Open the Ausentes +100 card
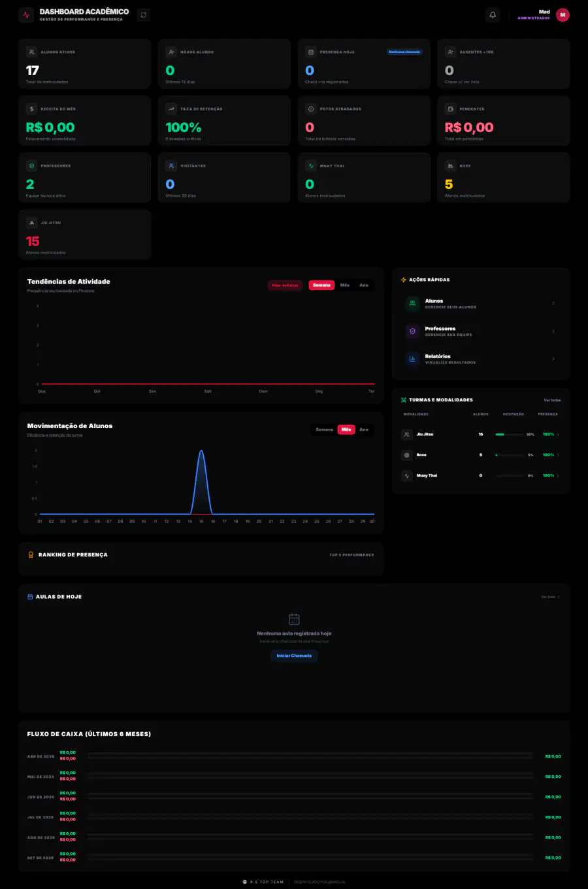The width and height of the screenshot is (588, 889). tap(503, 64)
